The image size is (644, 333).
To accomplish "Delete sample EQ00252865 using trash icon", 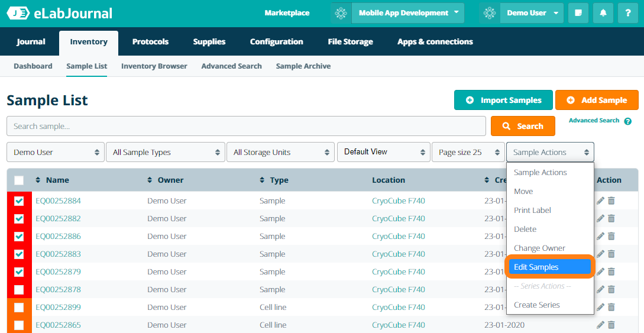I will [611, 325].
